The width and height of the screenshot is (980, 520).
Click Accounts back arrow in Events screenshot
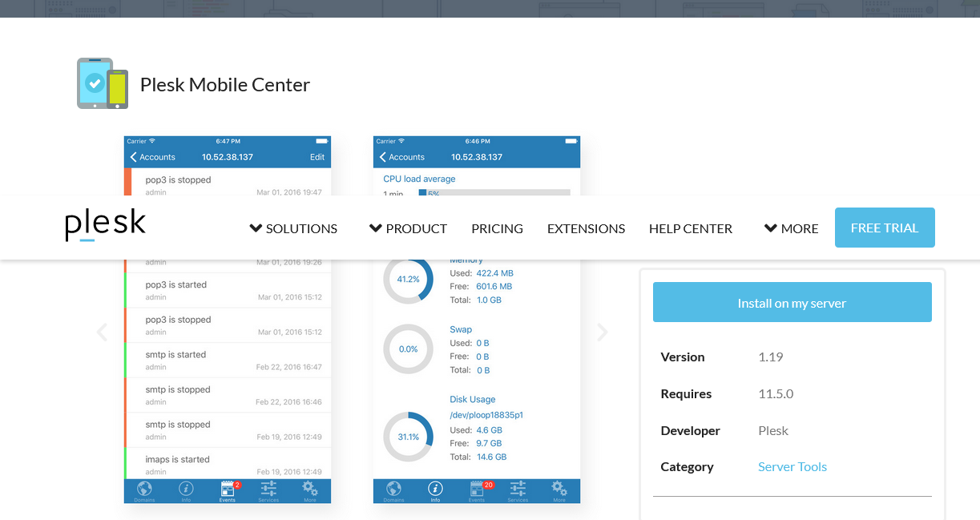tap(152, 157)
